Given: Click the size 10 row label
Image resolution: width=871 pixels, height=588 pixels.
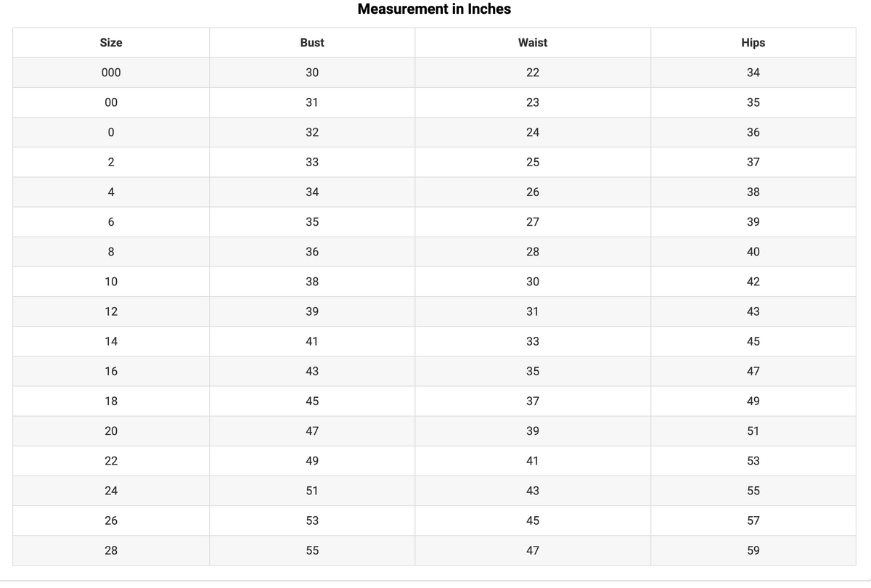Looking at the screenshot, I should [111, 282].
